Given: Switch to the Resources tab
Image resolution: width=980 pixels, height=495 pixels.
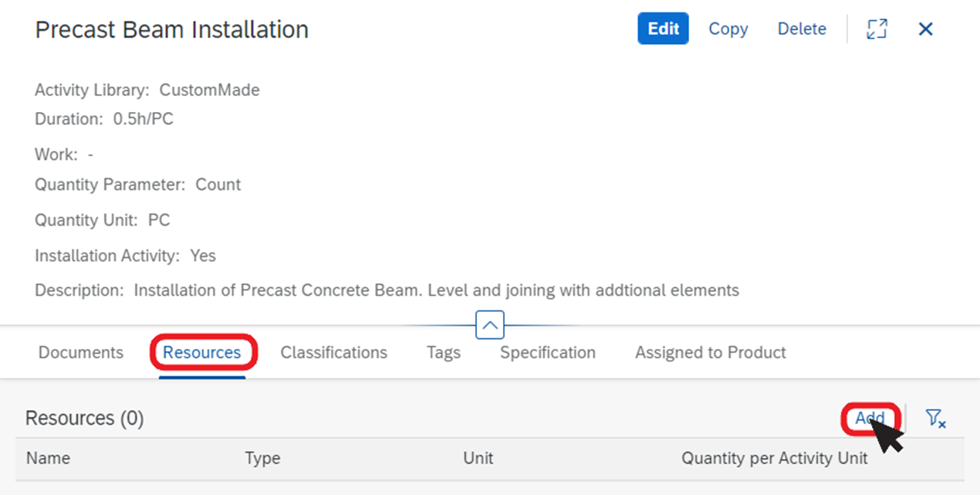Looking at the screenshot, I should coord(202,353).
